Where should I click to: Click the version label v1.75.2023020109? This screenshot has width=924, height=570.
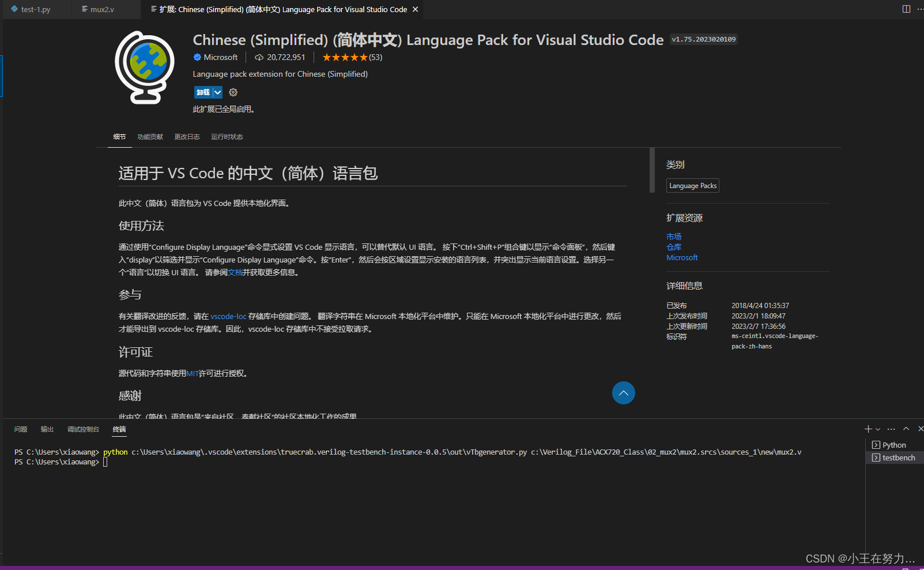(704, 39)
